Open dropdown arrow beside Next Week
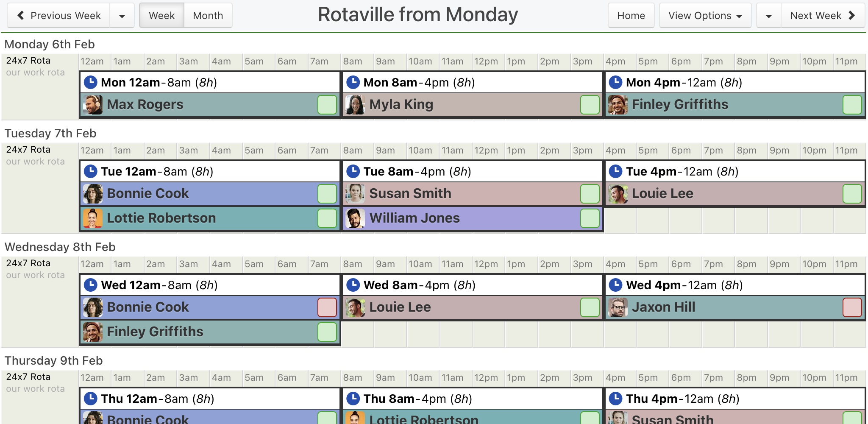 [x=769, y=16]
